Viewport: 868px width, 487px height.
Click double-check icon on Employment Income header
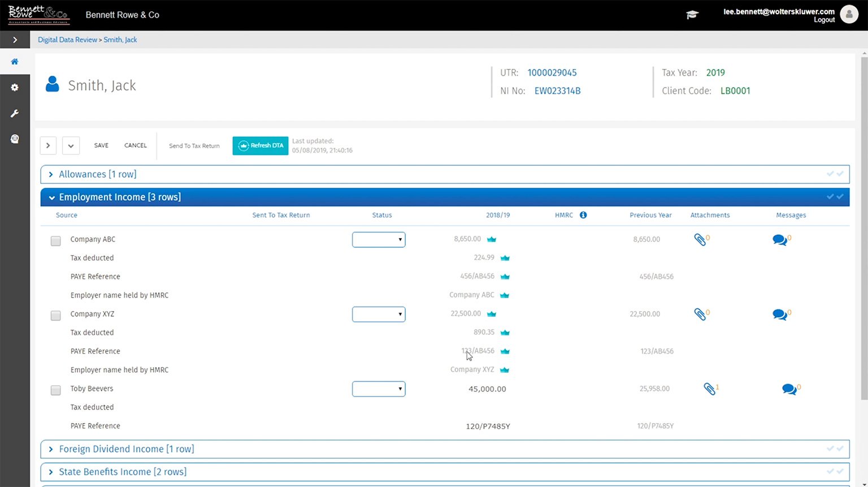coord(835,197)
